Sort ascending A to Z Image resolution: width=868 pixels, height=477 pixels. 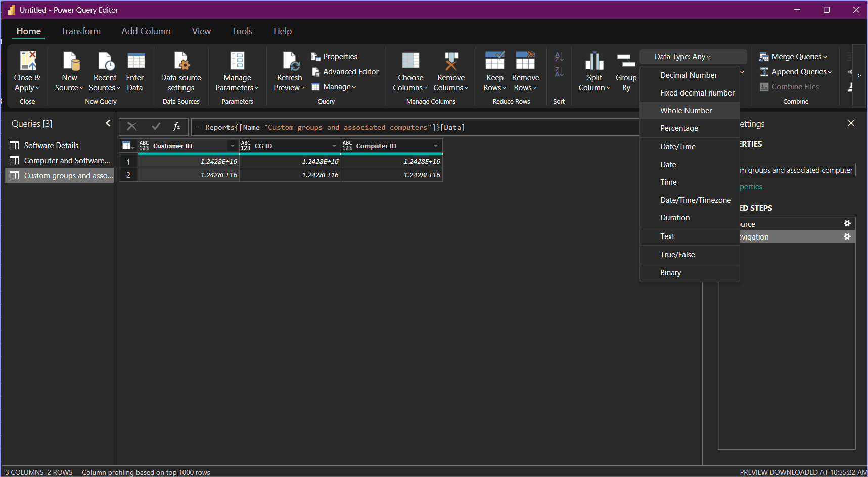click(559, 57)
